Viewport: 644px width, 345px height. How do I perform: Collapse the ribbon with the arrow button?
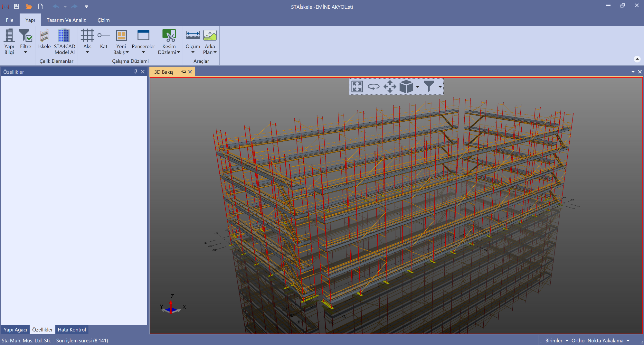coord(637,59)
